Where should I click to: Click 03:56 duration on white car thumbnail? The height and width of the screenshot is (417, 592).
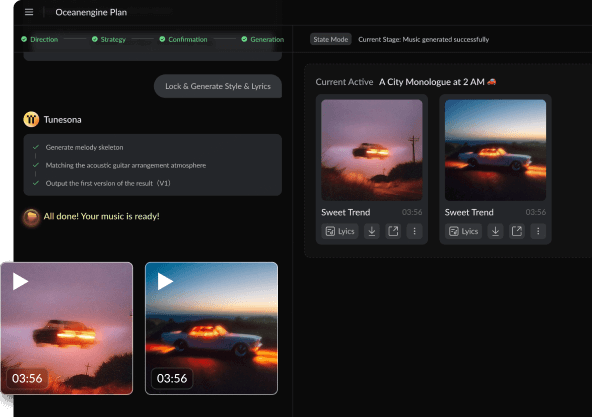tap(172, 378)
